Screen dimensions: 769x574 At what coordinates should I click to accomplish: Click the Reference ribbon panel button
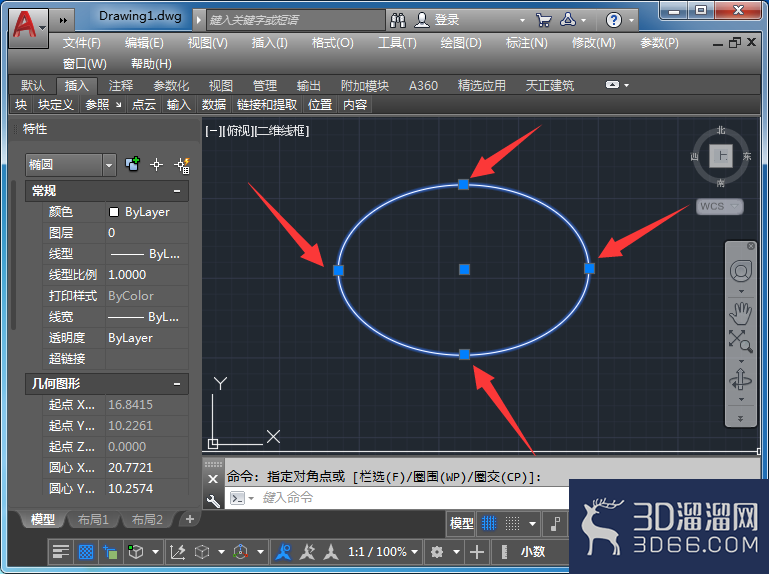[x=103, y=104]
